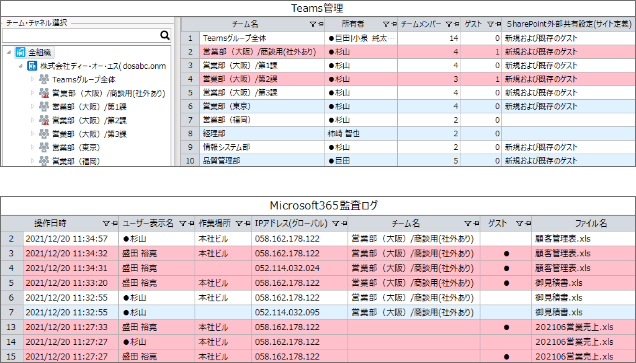Pin the IPアドレス(グローバル) column header
This screenshot has width=636, height=363.
344,223
